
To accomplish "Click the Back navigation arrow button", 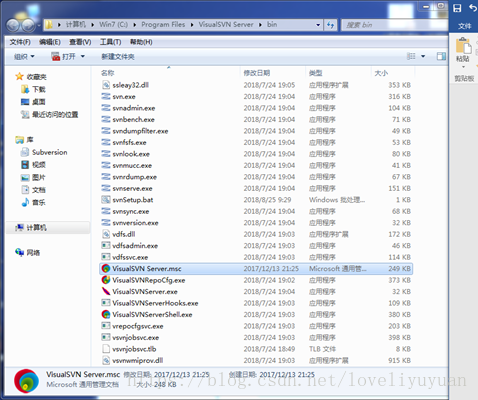I will 13,25.
